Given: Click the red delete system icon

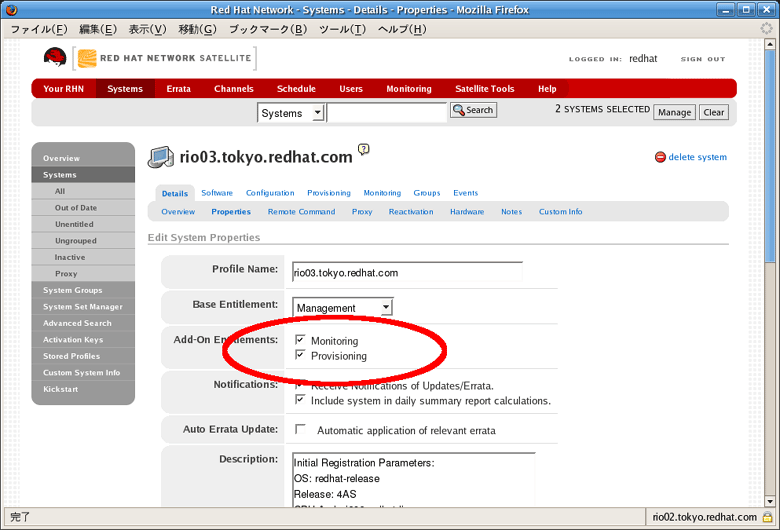Looking at the screenshot, I should (660, 157).
